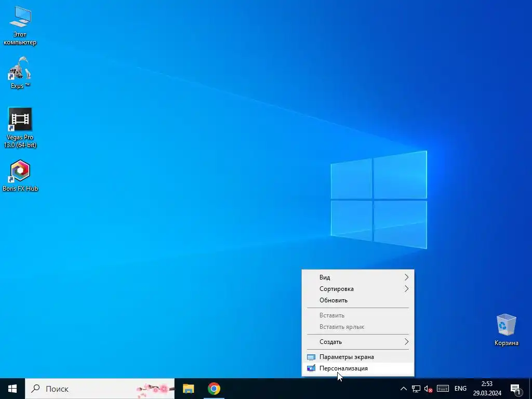Viewport: 532px width, 399px height.
Task: Select the Exµs shortcut icon
Action: coord(20,73)
